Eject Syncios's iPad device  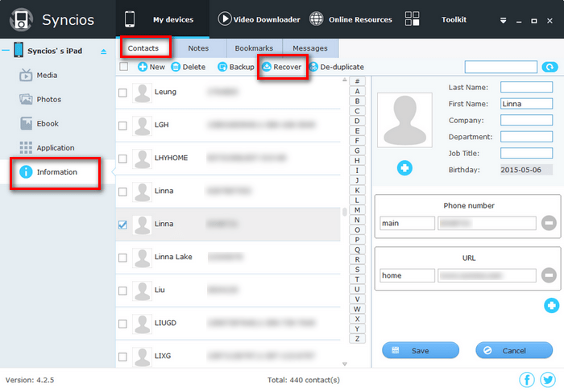(103, 52)
